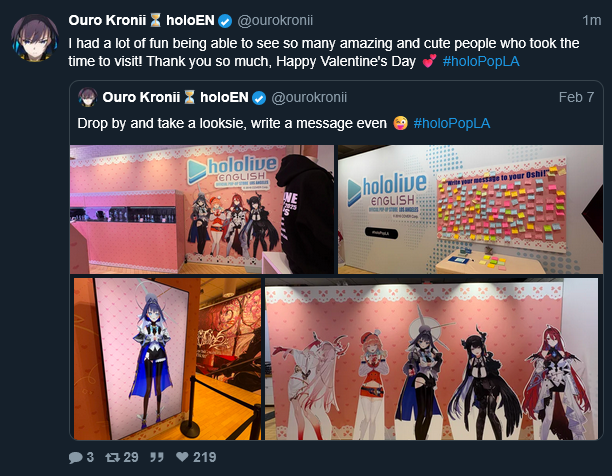Open photo of Kronii standee display

point(167,359)
